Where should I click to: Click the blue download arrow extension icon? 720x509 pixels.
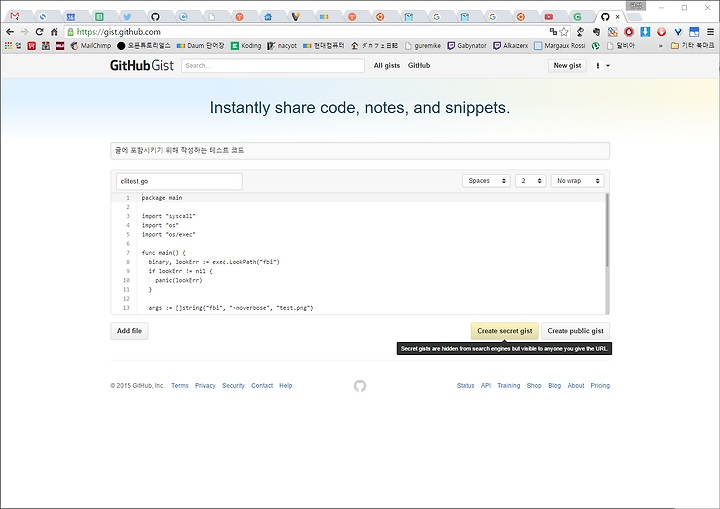click(x=645, y=32)
